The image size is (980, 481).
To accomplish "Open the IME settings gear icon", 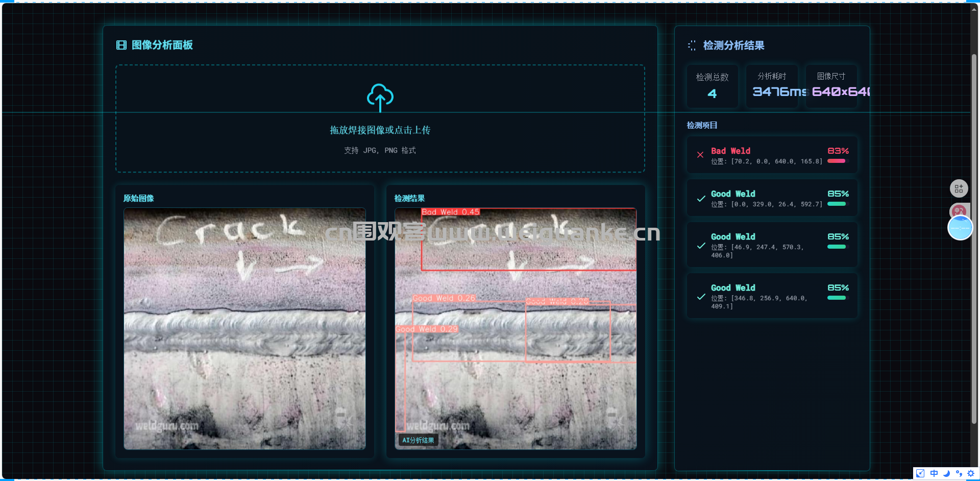I will (x=971, y=473).
